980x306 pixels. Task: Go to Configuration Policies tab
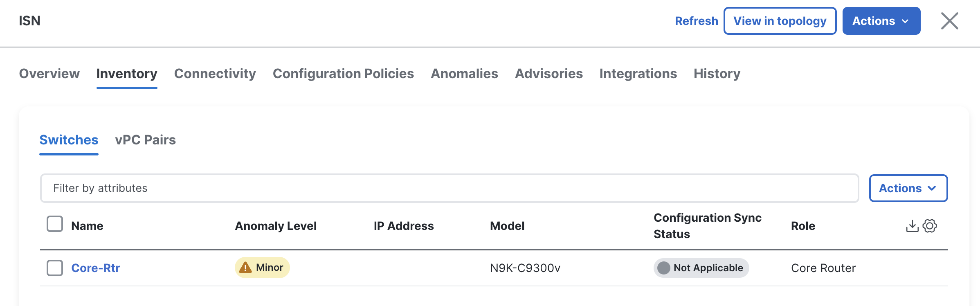[344, 74]
